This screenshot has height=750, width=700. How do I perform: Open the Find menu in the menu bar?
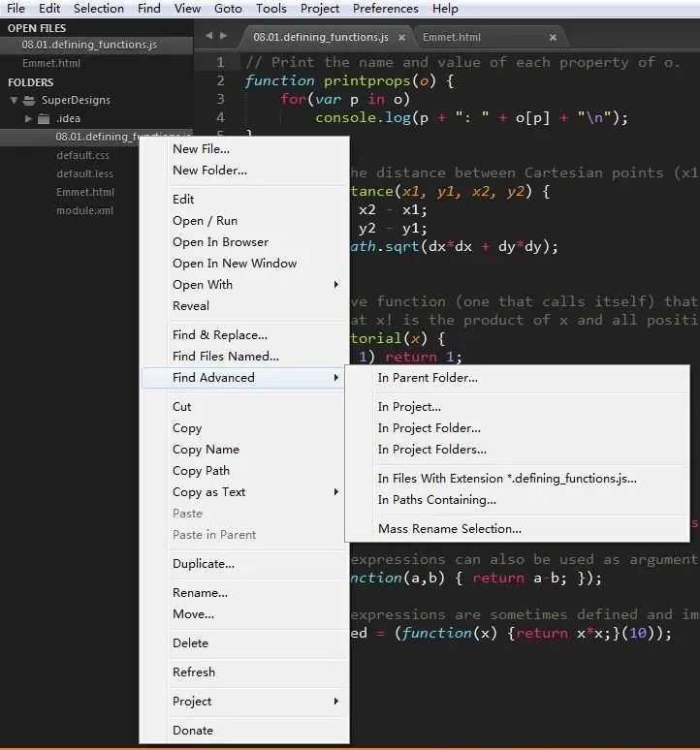149,9
